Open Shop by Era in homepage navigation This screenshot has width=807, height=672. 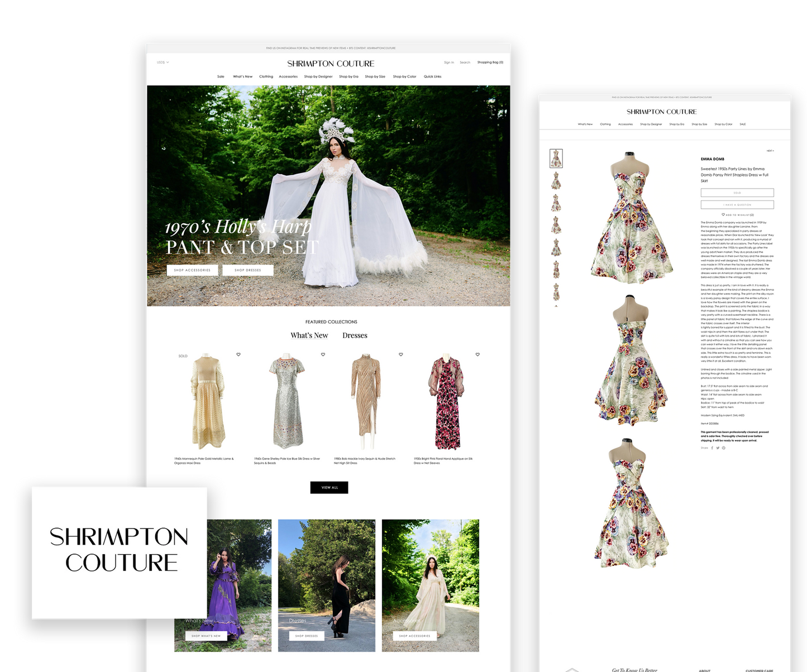[348, 76]
